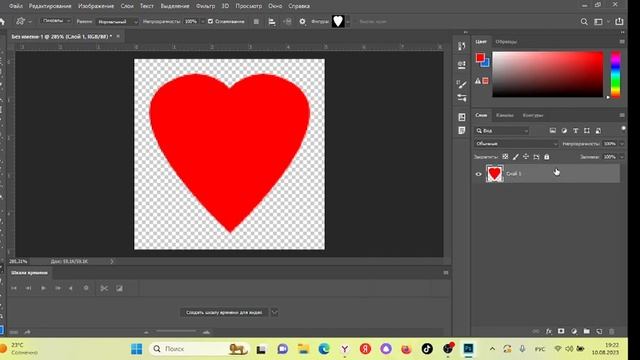Hide Слой 1 using the eye icon
Viewport: 640px width, 360px height.
coord(478,174)
